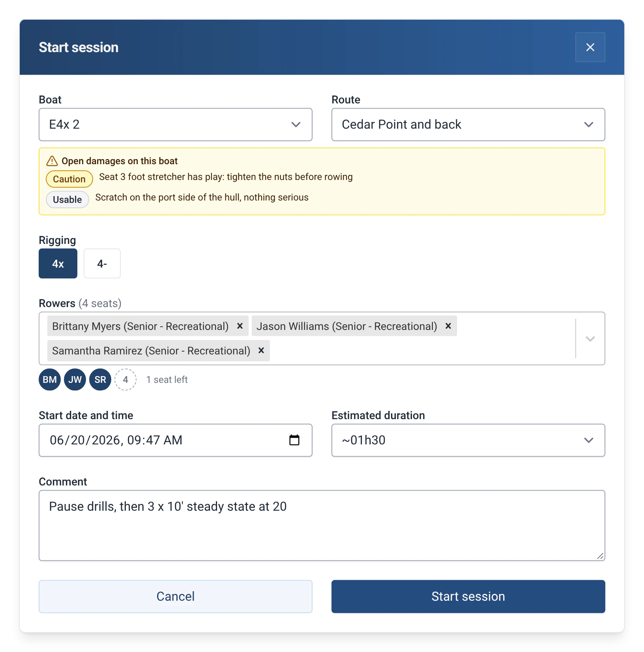Close the Start session dialog
Image resolution: width=644 pixels, height=652 pixels.
click(590, 47)
